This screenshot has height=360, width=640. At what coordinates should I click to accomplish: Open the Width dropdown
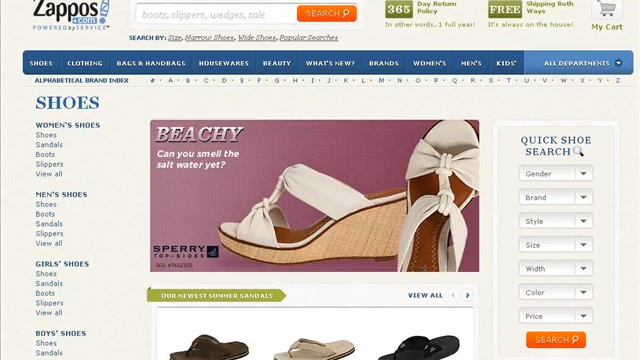pos(556,269)
